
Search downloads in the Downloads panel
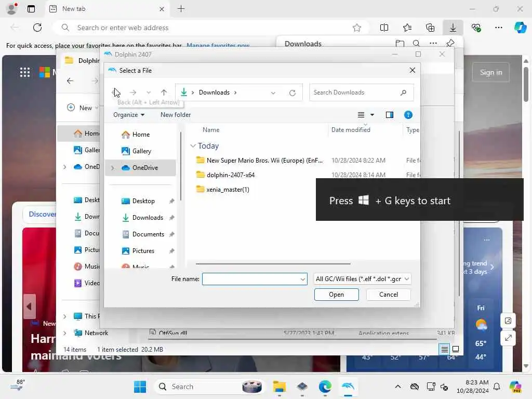tap(416, 44)
